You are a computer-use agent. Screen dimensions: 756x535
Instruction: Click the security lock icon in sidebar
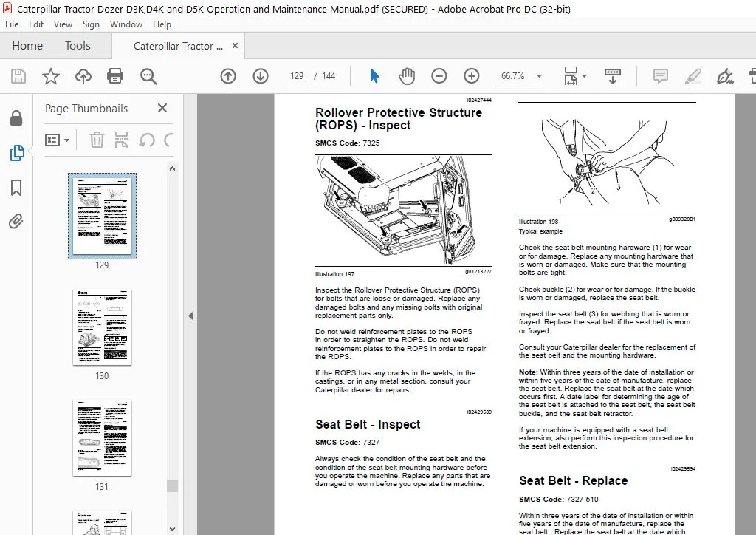pos(16,118)
